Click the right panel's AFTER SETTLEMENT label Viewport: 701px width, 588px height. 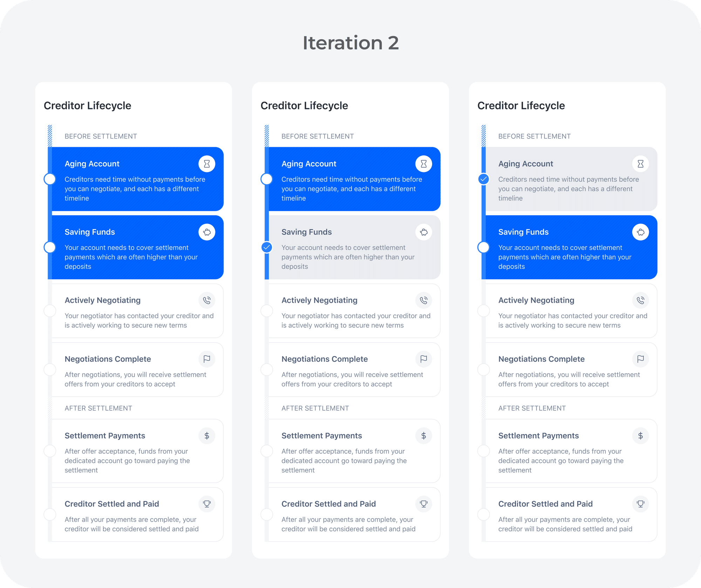pyautogui.click(x=532, y=408)
